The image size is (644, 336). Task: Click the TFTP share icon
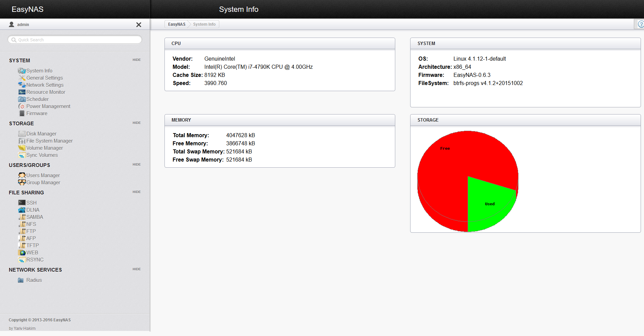tap(22, 246)
